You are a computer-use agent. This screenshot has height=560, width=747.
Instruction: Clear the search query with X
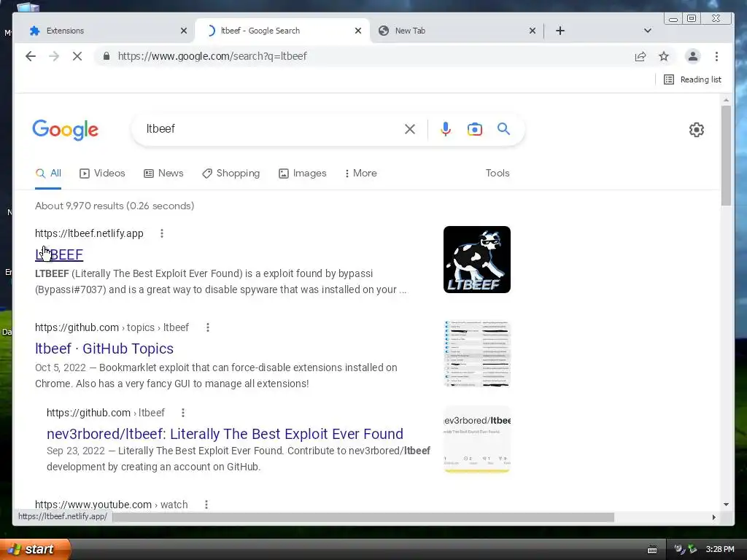410,129
